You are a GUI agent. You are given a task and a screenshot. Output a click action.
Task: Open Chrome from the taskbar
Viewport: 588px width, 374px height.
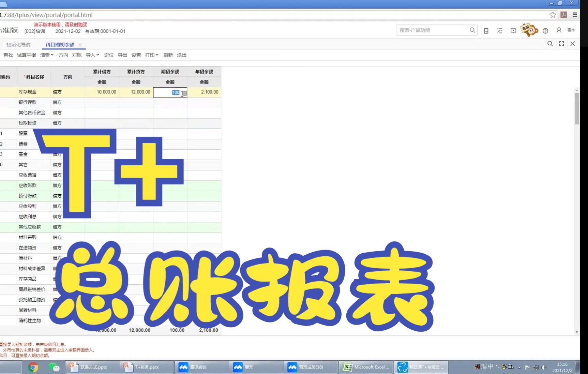pyautogui.click(x=33, y=367)
